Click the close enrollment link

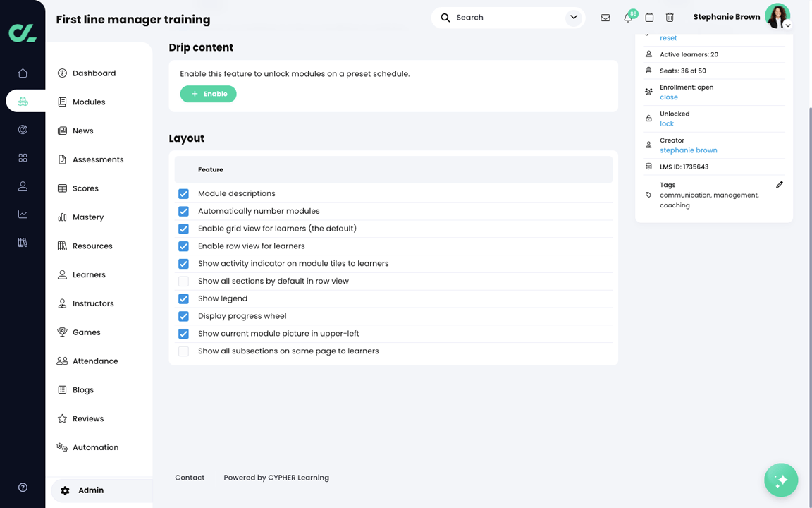tap(668, 97)
